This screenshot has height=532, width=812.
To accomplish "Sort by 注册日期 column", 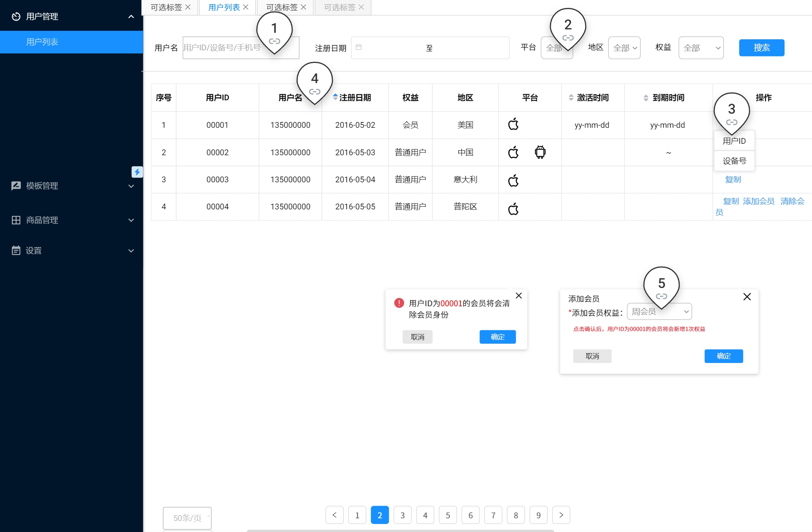I will point(335,97).
